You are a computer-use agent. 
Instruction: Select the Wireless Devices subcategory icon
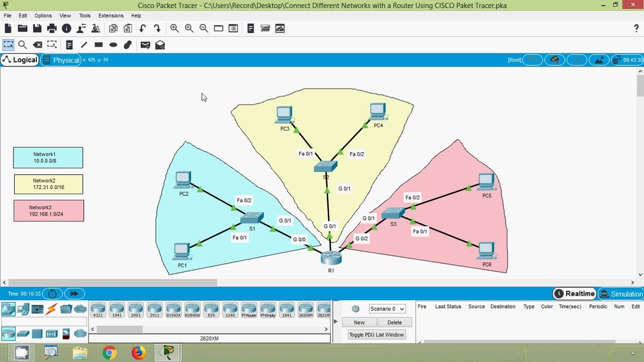pyautogui.click(x=52, y=333)
